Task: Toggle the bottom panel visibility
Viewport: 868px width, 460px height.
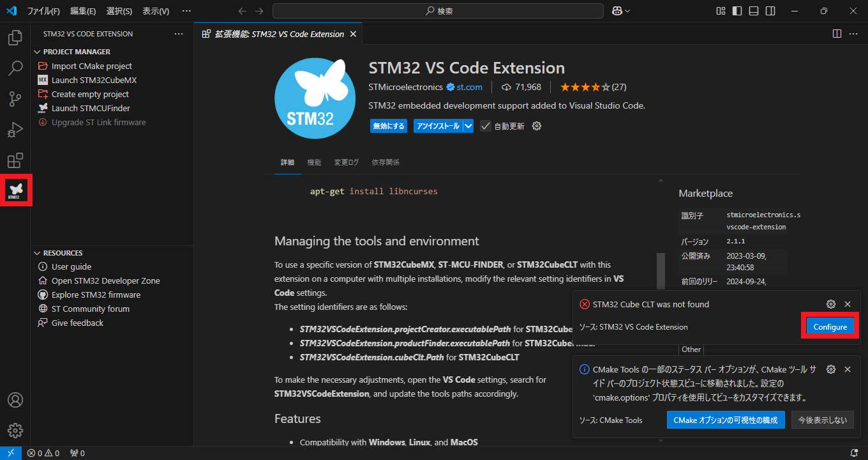Action: tap(754, 11)
